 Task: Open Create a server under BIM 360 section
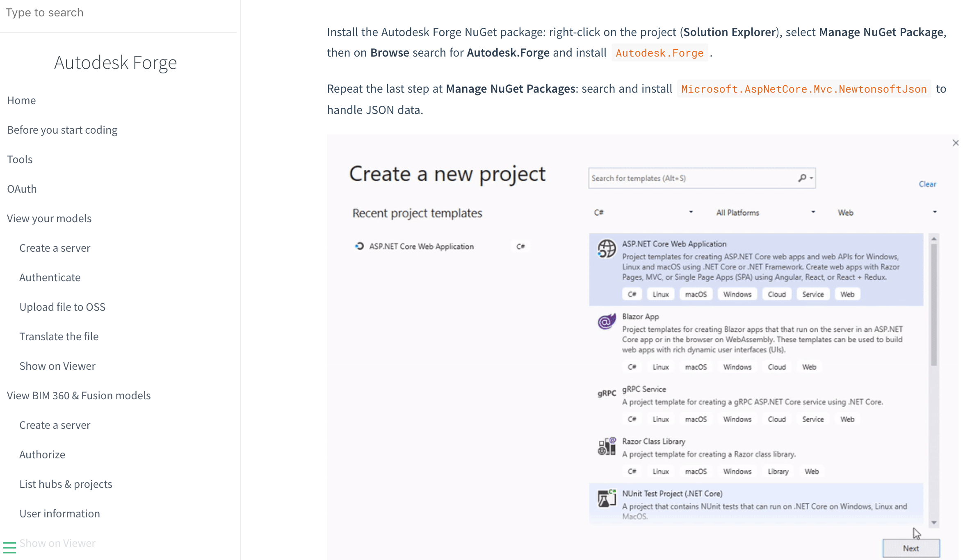tap(55, 425)
